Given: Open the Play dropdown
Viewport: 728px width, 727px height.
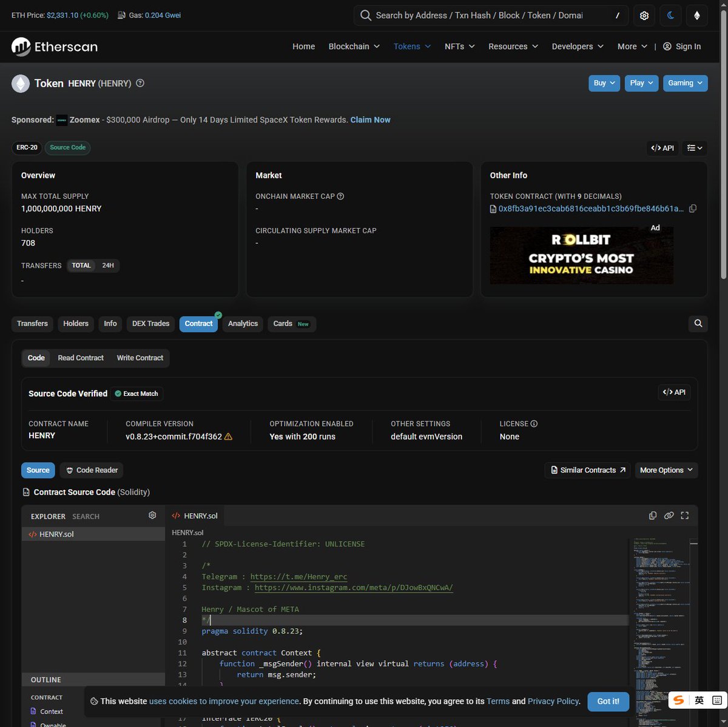Looking at the screenshot, I should coord(641,83).
